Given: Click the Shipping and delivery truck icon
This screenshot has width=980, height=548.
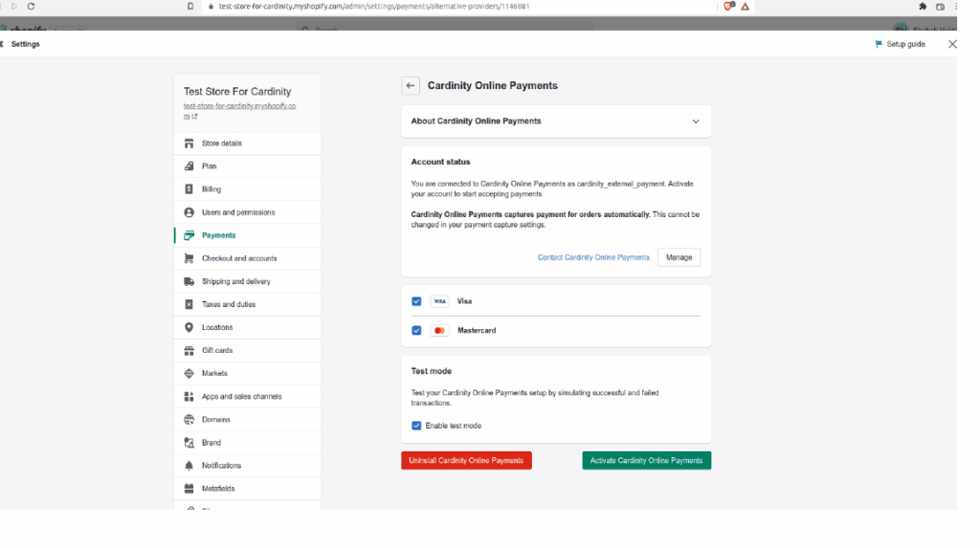Looking at the screenshot, I should [x=189, y=281].
